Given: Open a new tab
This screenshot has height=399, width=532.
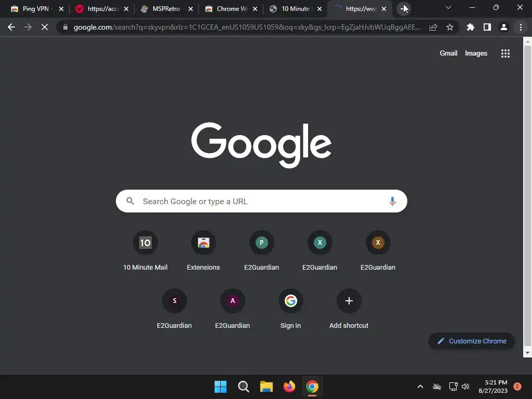Looking at the screenshot, I should pyautogui.click(x=403, y=9).
